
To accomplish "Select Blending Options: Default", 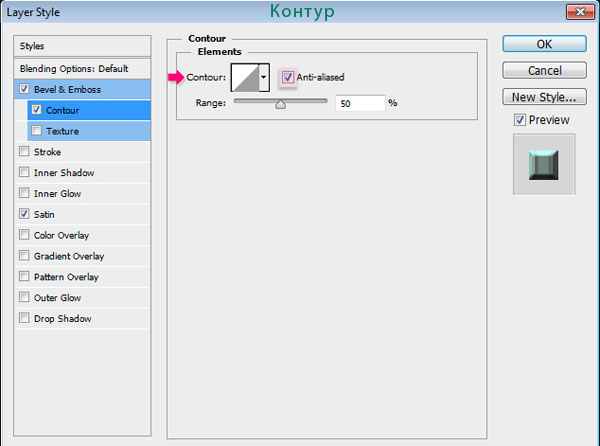I will [82, 69].
